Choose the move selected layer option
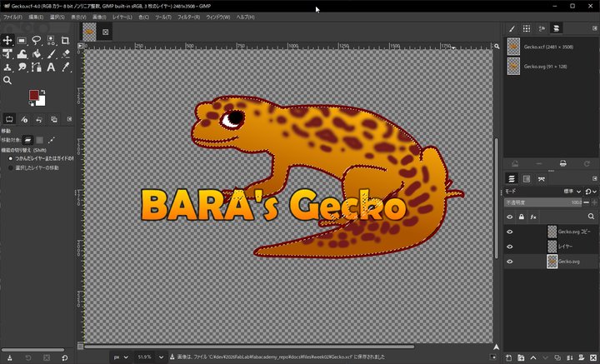Image resolution: width=600 pixels, height=364 pixels. click(33, 168)
